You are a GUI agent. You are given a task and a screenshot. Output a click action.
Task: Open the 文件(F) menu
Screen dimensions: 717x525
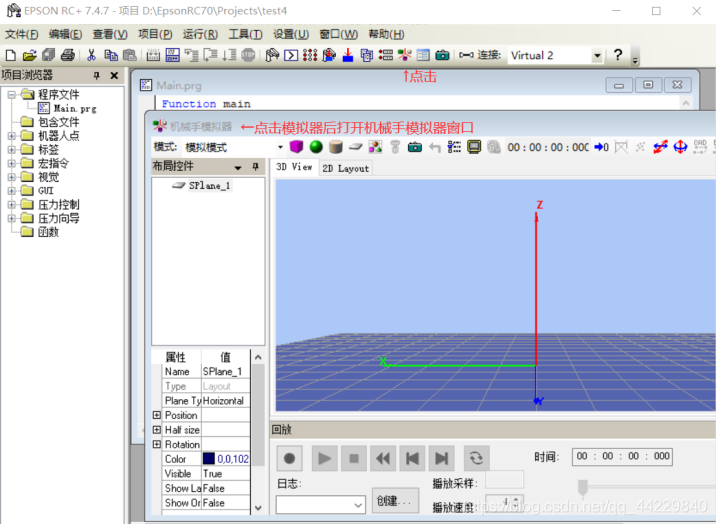coord(21,34)
